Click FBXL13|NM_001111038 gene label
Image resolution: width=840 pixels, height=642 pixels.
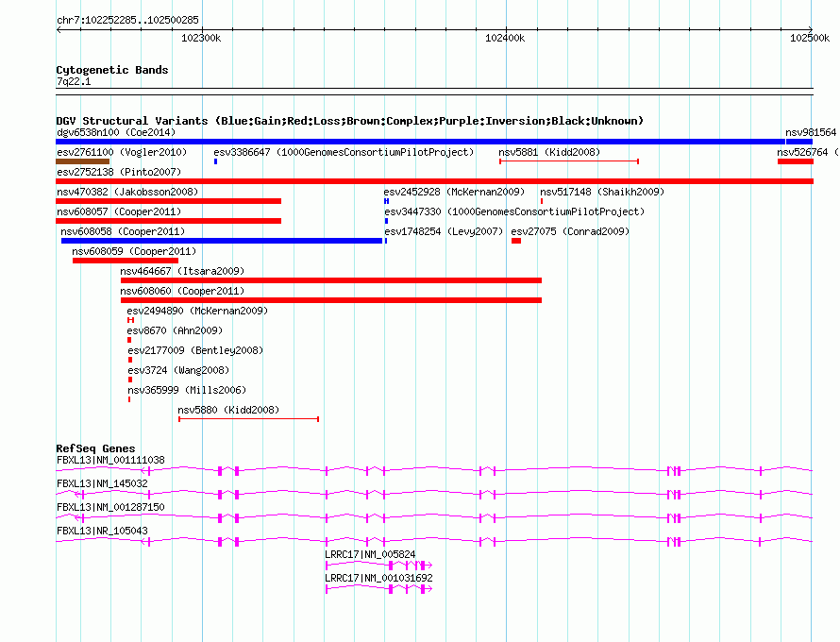point(110,460)
